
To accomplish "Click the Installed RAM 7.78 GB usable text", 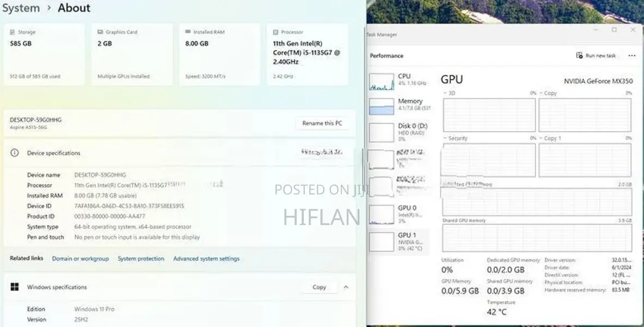I will click(x=105, y=196).
